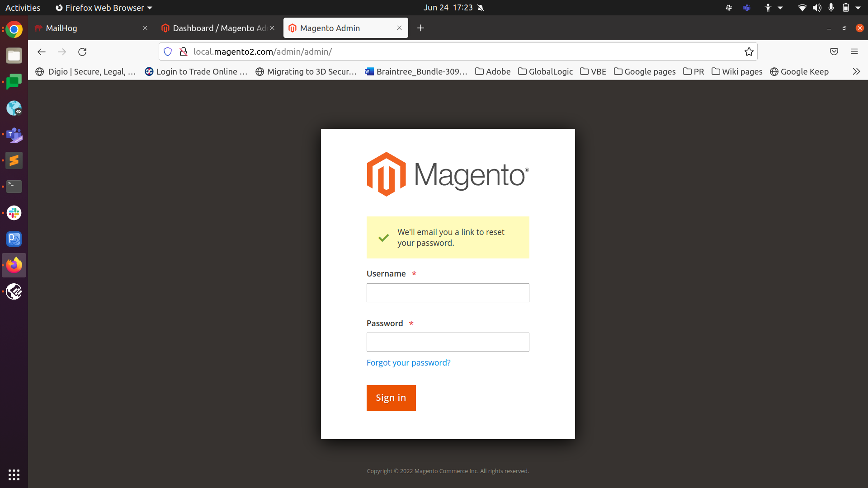Click the back navigation arrow
The image size is (868, 488).
42,52
